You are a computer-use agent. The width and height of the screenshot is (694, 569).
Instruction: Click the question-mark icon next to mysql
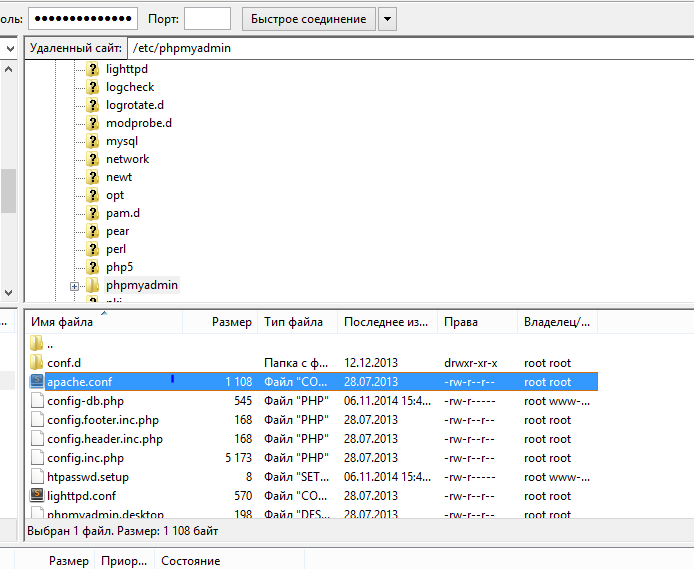(93, 141)
